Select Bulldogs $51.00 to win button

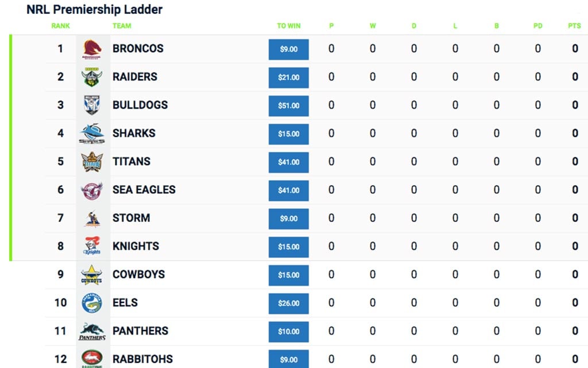pyautogui.click(x=289, y=106)
